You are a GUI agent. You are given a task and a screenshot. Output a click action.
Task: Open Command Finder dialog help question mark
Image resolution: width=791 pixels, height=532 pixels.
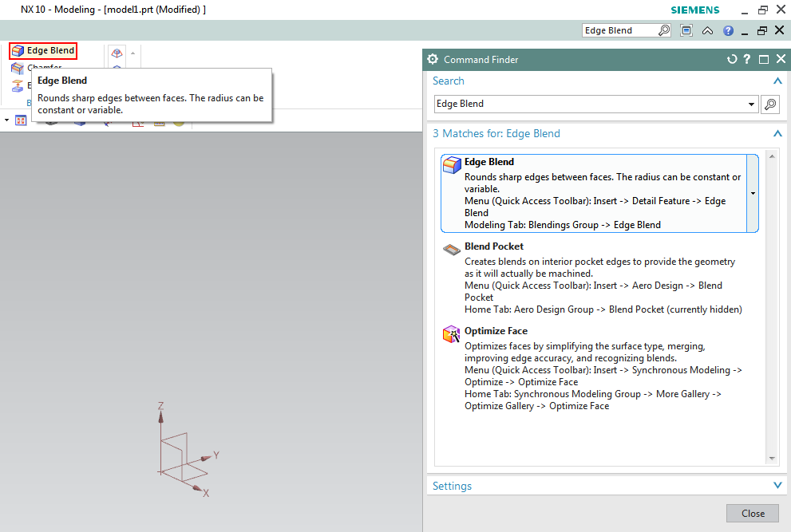tap(748, 60)
